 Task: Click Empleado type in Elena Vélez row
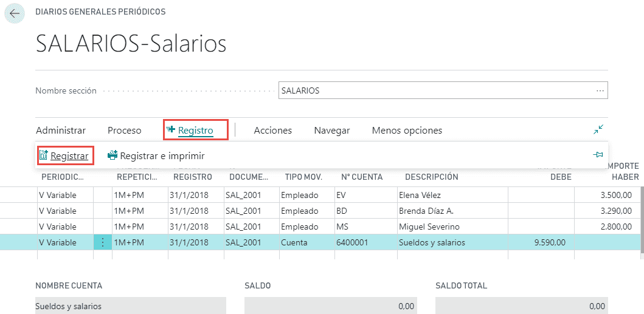point(306,196)
